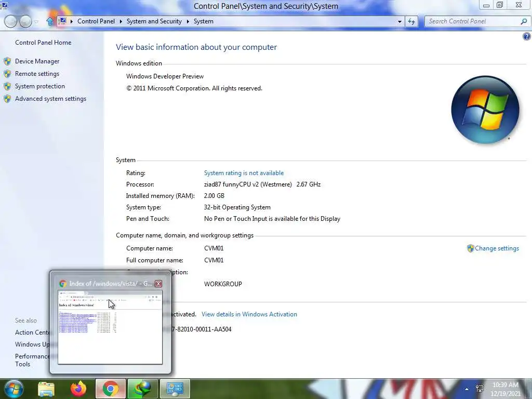Screen dimensions: 532x399
Task: Go to Control Panel Home
Action: click(x=43, y=43)
